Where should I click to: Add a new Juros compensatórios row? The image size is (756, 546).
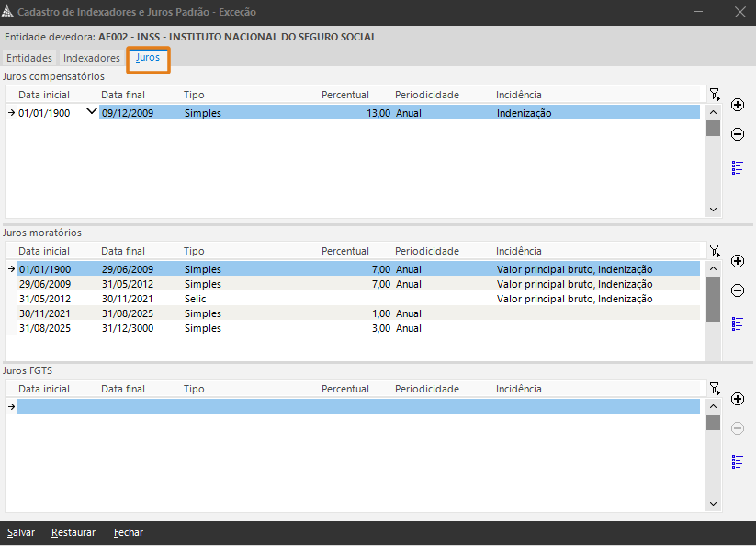pyautogui.click(x=738, y=105)
